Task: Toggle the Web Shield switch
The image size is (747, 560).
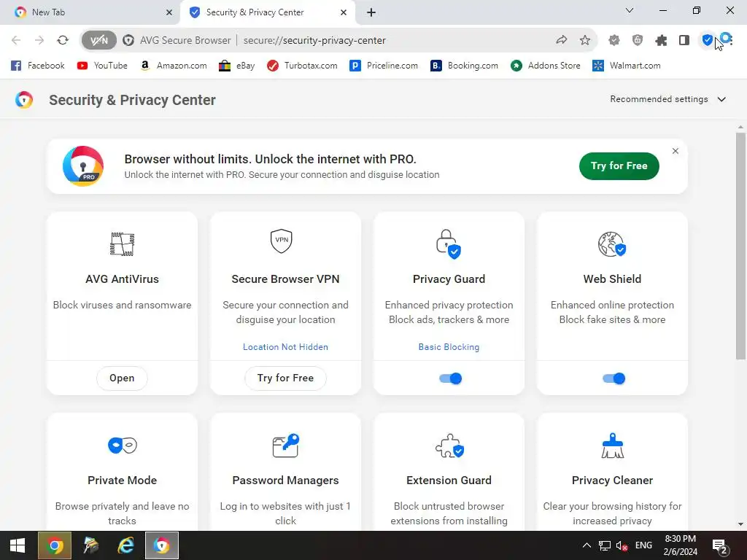Action: point(614,378)
